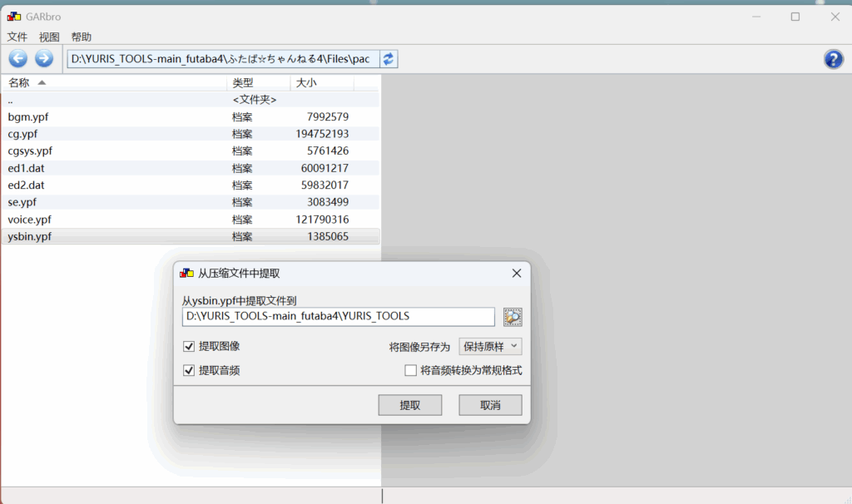Toggle the 提取音频 checkbox
Viewport: 852px width, 504px height.
(x=189, y=370)
